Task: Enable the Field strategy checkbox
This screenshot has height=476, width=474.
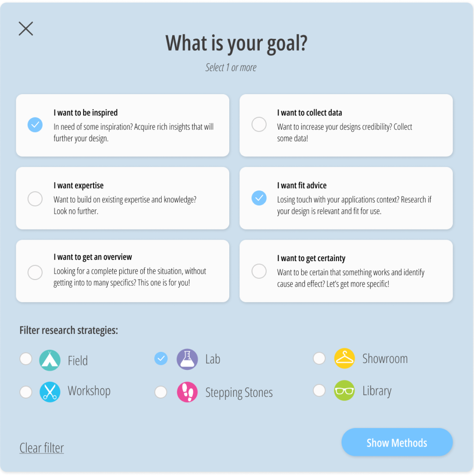Action: (x=26, y=359)
